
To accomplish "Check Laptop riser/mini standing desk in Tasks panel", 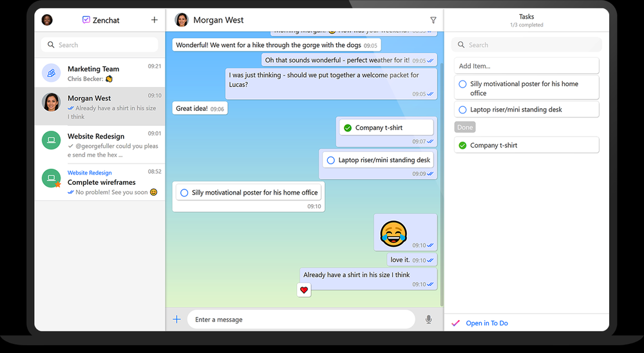I will [462, 110].
